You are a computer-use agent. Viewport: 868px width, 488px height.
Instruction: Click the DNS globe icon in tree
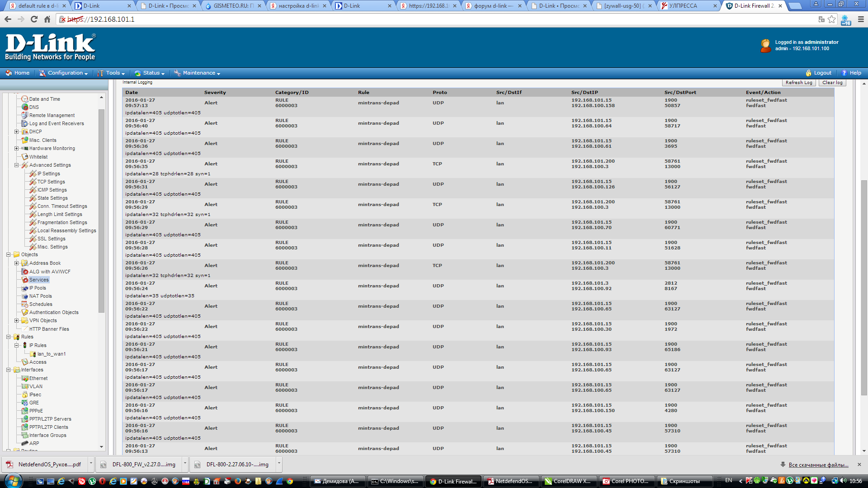point(25,107)
